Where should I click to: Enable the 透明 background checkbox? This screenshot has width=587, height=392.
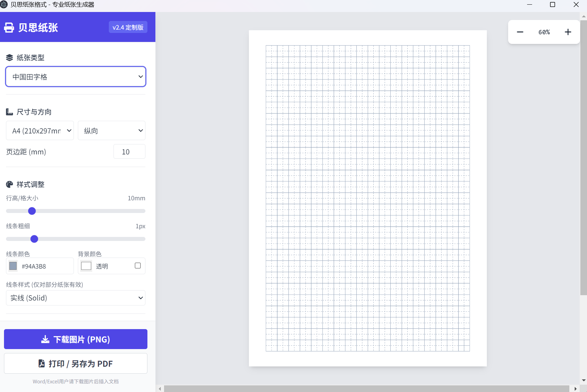[x=137, y=266]
